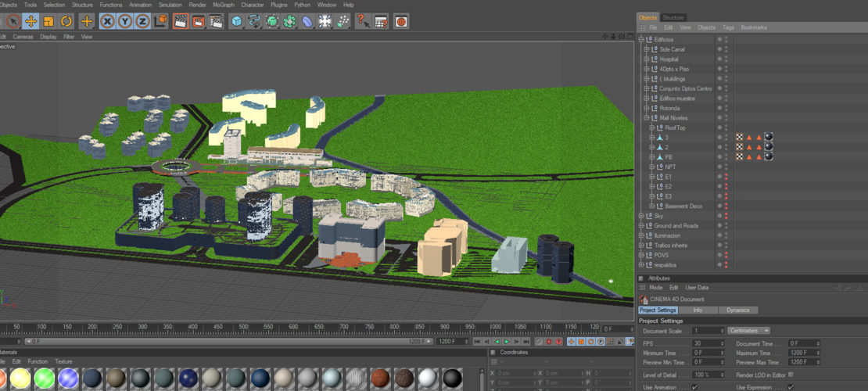
Task: Open the Dynamics settings tab
Action: coord(737,310)
